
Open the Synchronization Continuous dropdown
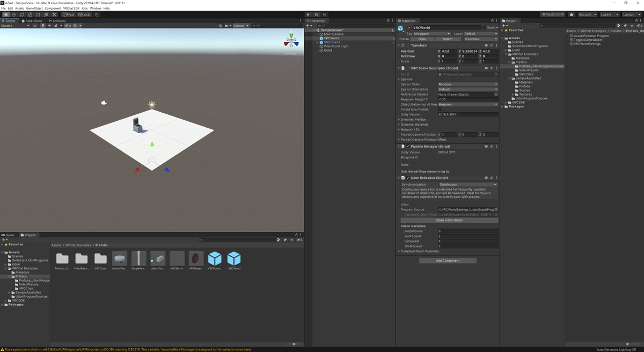468,184
